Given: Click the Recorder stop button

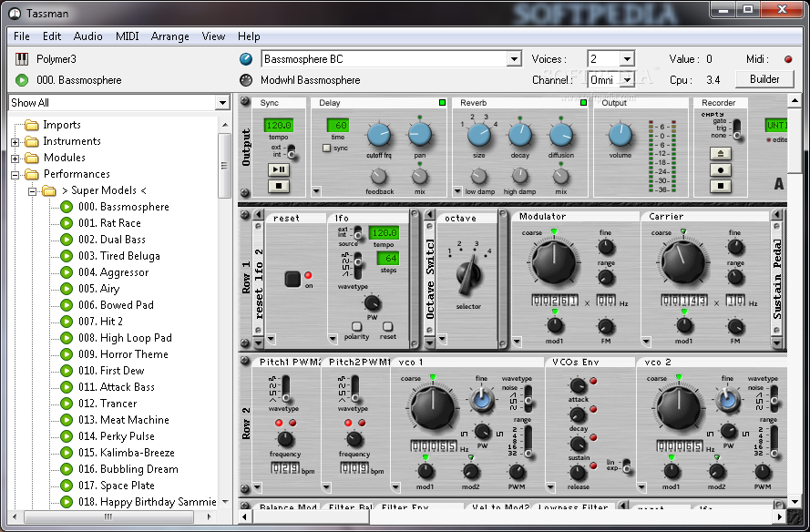Looking at the screenshot, I should click(x=721, y=186).
